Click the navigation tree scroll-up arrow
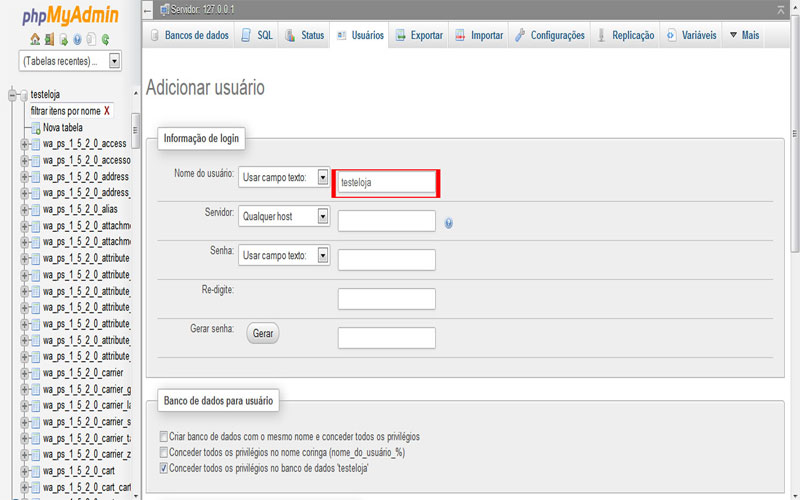Image resolution: width=800 pixels, height=500 pixels. coord(135,93)
